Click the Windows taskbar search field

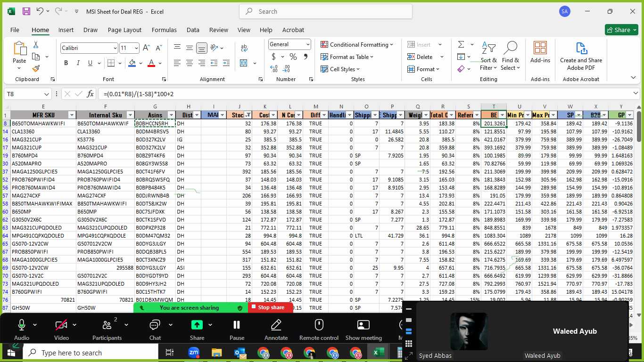pyautogui.click(x=91, y=353)
